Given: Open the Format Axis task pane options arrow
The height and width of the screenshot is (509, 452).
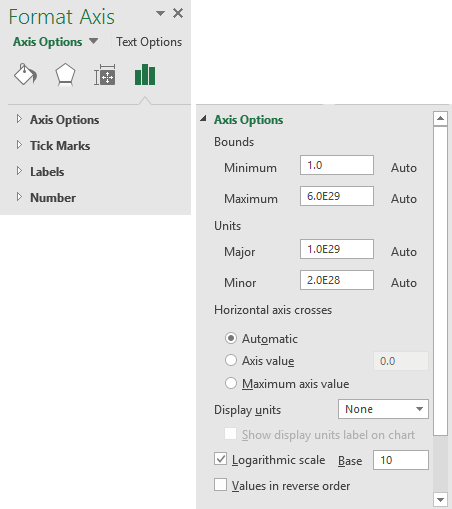Looking at the screenshot, I should [x=160, y=13].
